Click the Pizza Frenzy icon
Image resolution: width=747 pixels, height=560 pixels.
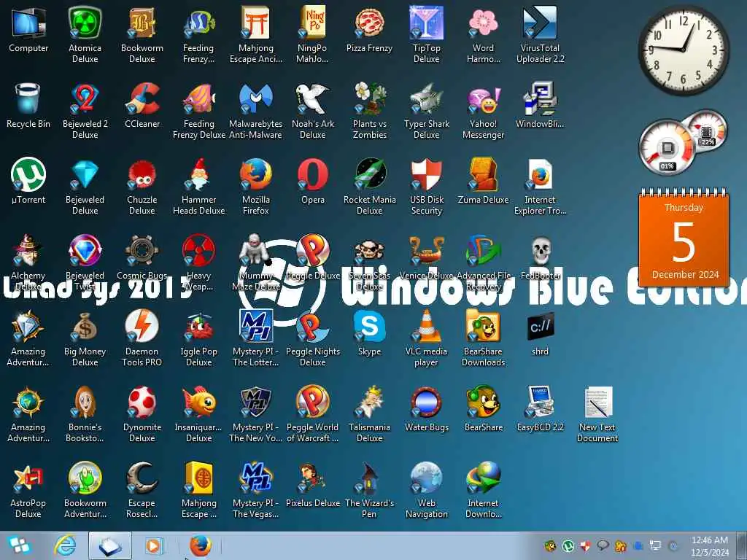click(369, 23)
